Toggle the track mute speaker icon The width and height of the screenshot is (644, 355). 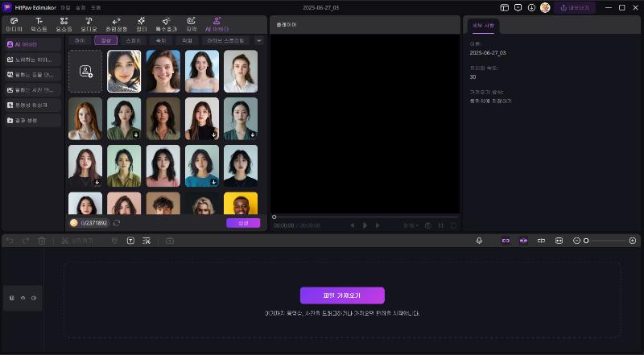coord(34,298)
